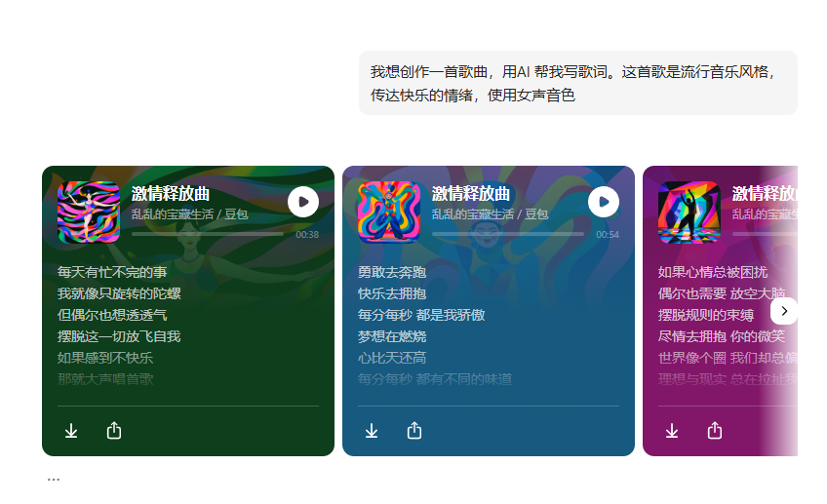Click duration 00:54 on blue card

coord(608,235)
